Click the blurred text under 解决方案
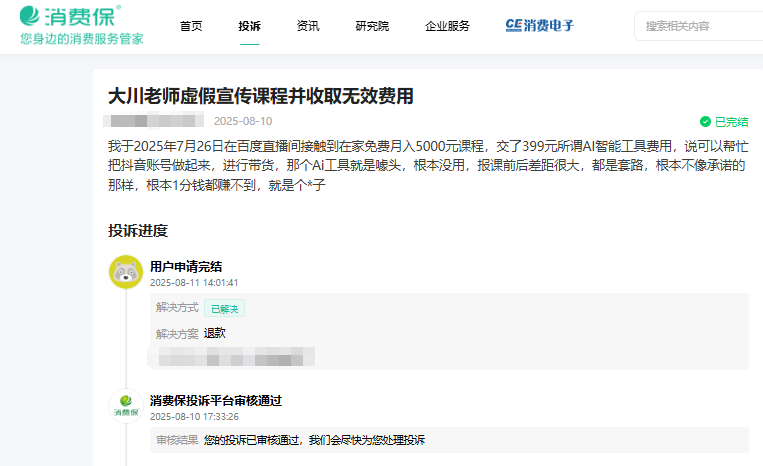Viewport: 763px width, 466px height. (231, 357)
